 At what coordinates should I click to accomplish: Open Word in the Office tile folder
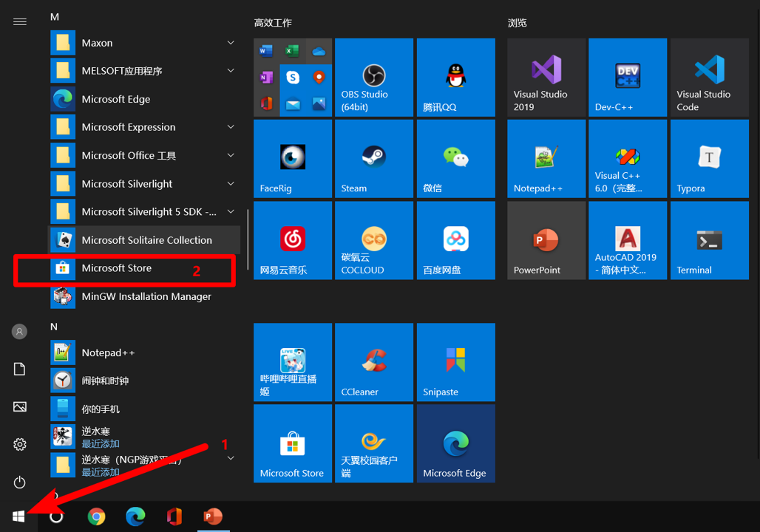coord(266,51)
